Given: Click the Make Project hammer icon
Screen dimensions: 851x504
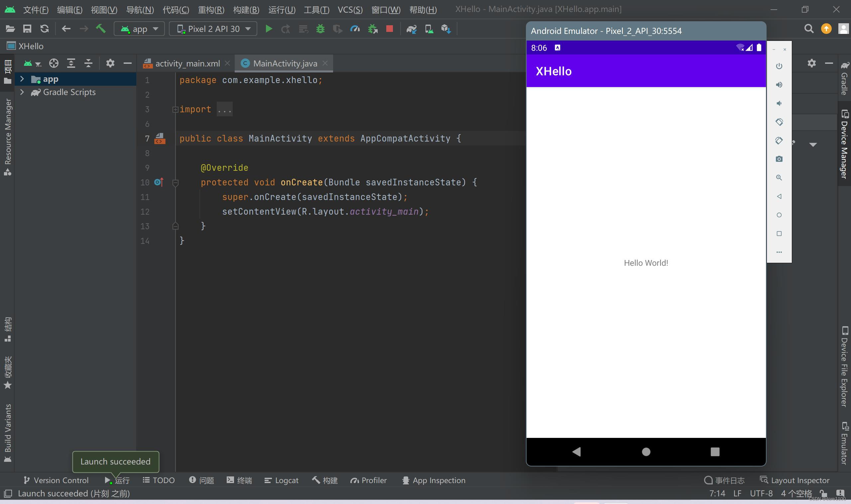Looking at the screenshot, I should pyautogui.click(x=100, y=29).
